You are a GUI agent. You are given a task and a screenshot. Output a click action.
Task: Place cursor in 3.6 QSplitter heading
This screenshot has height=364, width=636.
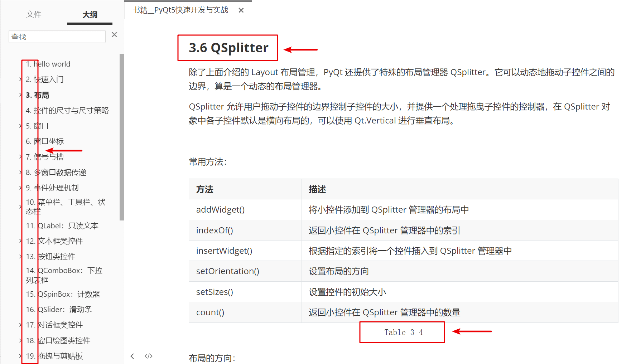(228, 48)
